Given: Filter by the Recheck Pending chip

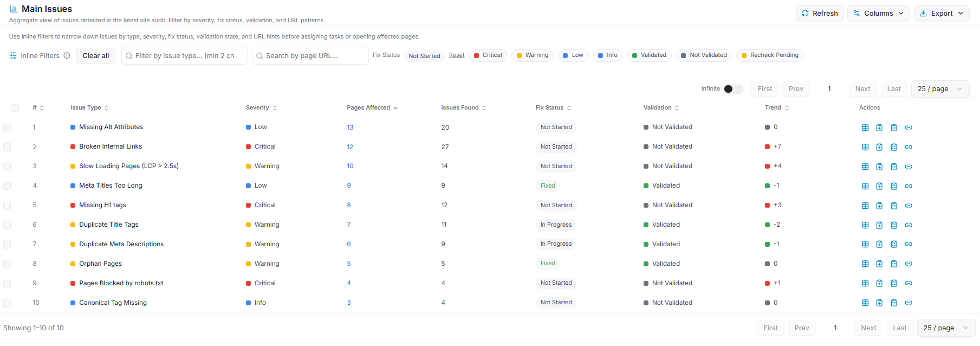Looking at the screenshot, I should click(770, 55).
